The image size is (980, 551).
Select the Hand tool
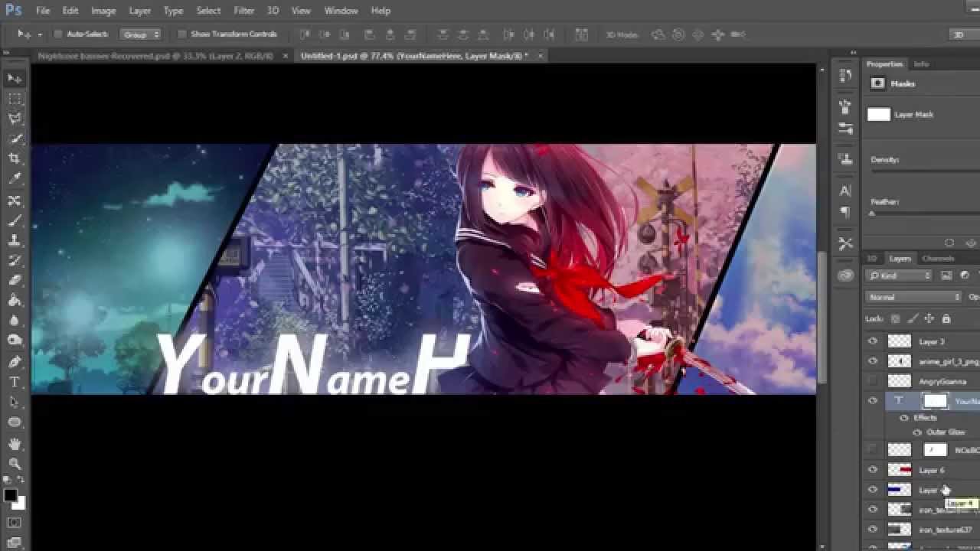[15, 444]
